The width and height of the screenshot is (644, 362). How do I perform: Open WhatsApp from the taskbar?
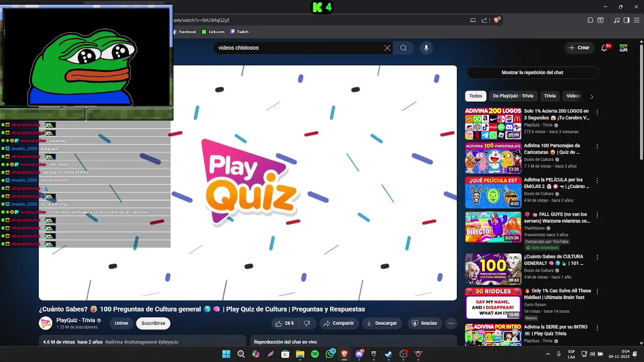point(330,354)
